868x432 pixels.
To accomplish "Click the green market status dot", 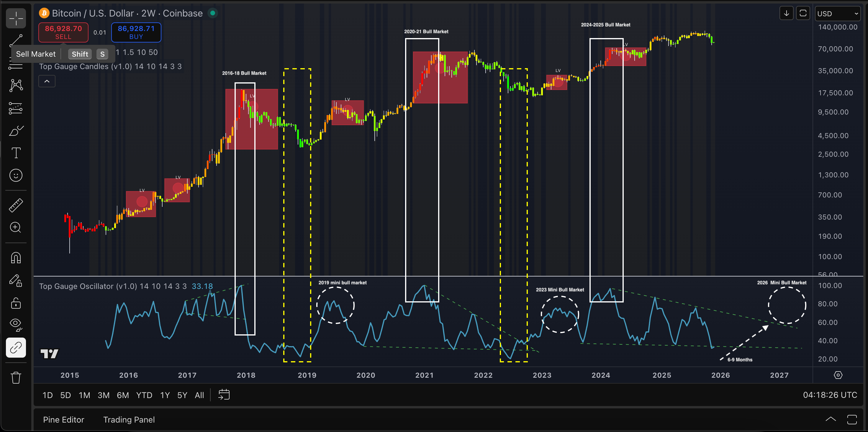I will click(213, 13).
